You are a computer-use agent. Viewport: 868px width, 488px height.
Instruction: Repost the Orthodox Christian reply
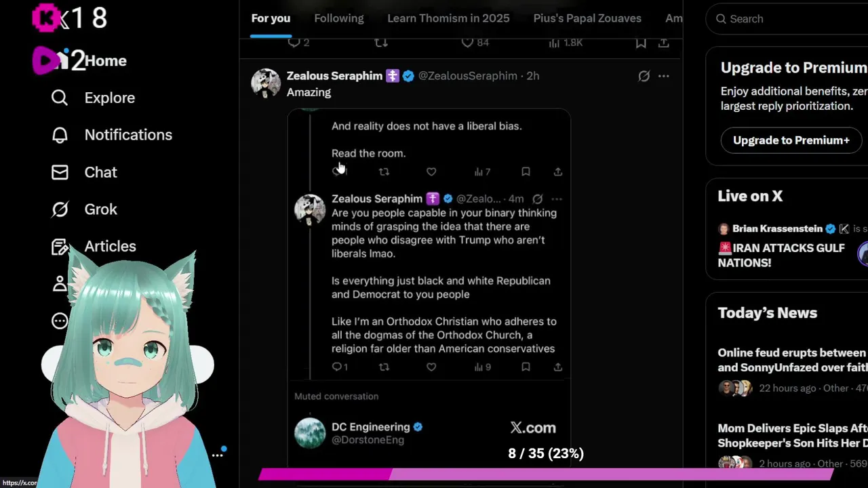[x=384, y=367]
